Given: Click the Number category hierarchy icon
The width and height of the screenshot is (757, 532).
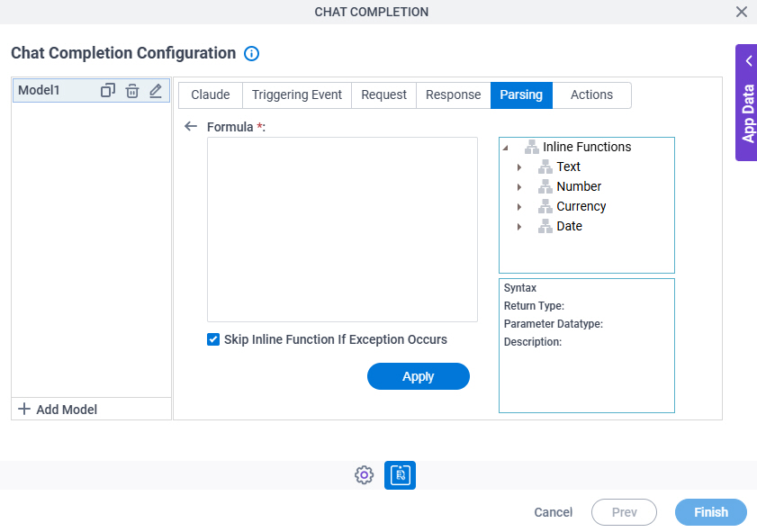Looking at the screenshot, I should (x=545, y=186).
